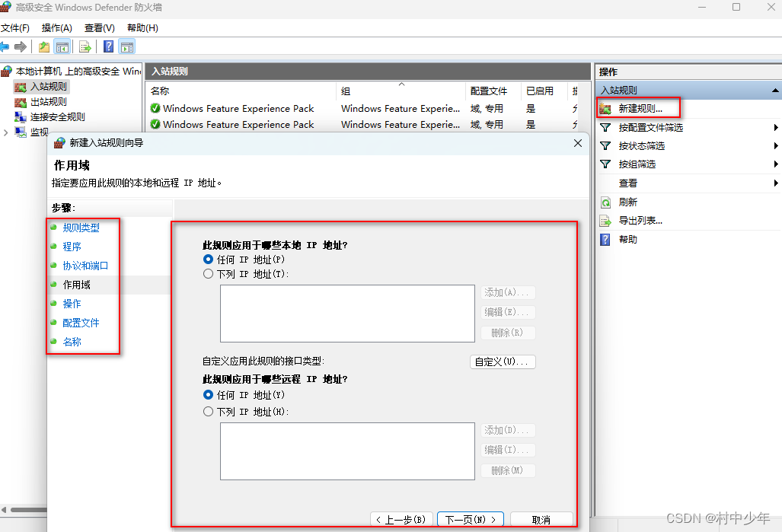Click green check icon of first Windows Feature Experience Pack rule

point(155,108)
